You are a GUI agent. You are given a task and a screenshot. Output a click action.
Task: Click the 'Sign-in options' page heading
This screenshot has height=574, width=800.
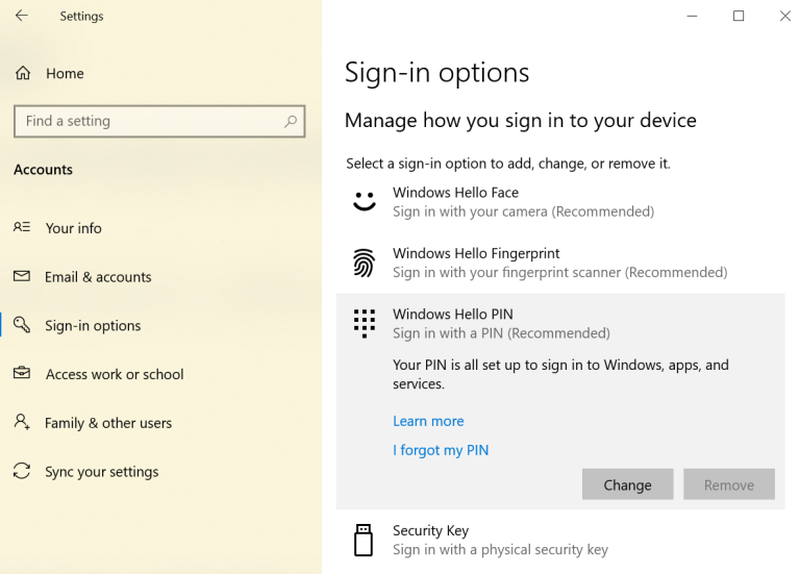[x=437, y=72]
